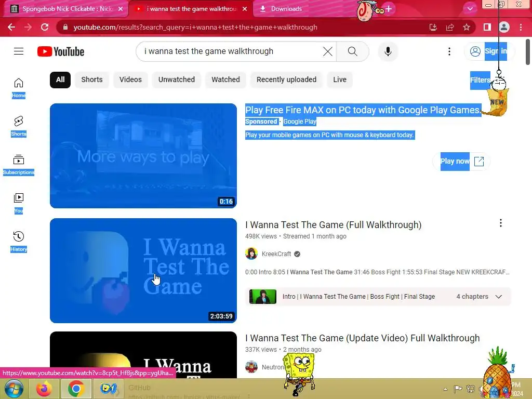The image size is (532, 399).
Task: Click the share page icon in address bar
Action: tap(450, 27)
